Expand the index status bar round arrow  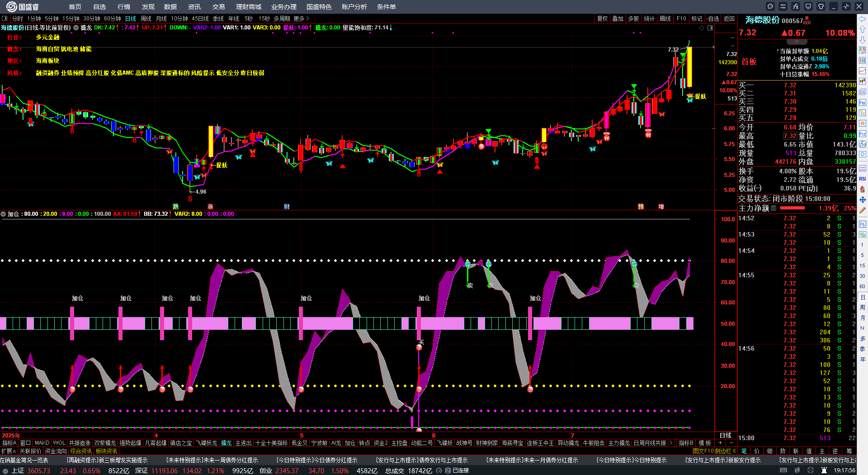[x=5, y=470]
